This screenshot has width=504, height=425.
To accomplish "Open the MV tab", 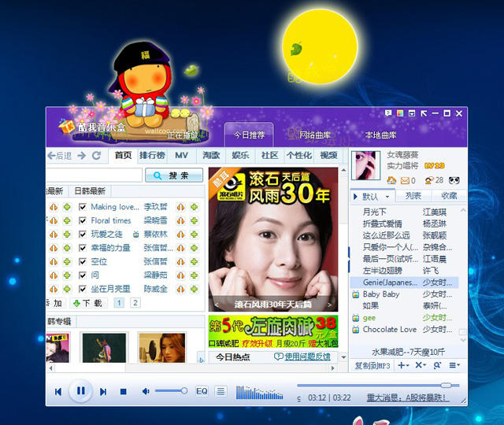I will [181, 156].
